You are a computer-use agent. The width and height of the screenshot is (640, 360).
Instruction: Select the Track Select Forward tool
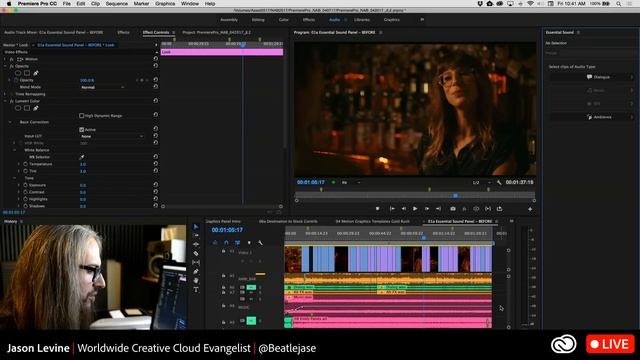click(196, 236)
